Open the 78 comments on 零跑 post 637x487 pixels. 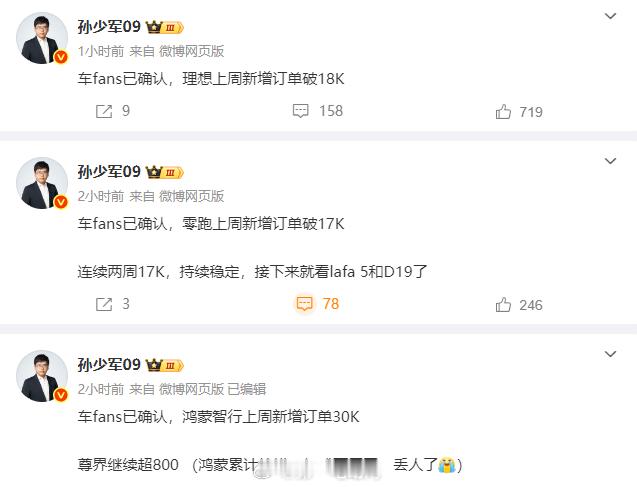click(x=318, y=304)
